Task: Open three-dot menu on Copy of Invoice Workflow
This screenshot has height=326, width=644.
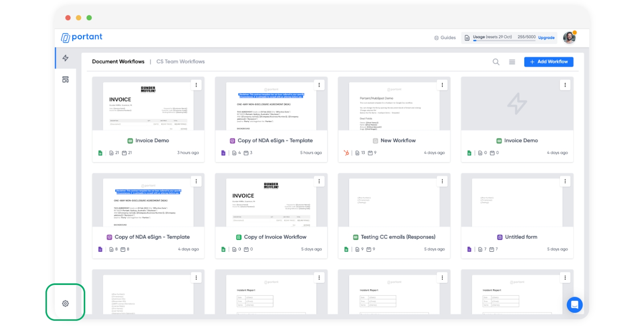Action: point(319,181)
